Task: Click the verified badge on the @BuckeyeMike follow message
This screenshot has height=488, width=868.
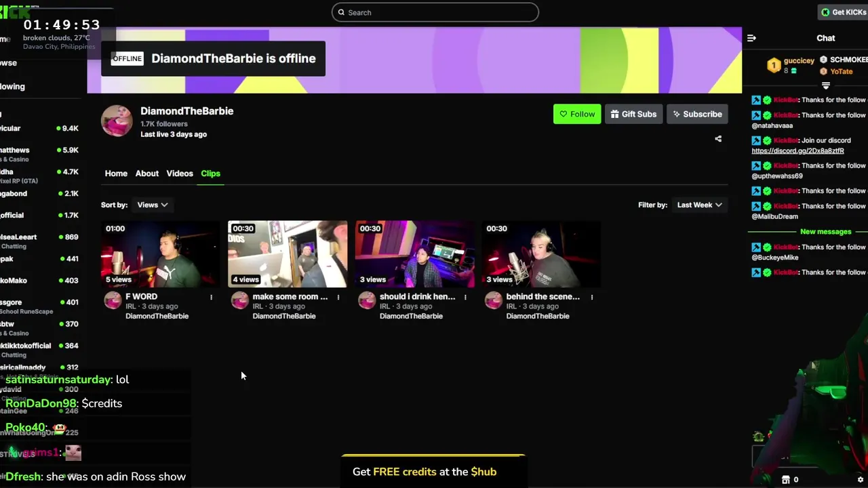Action: coord(767,247)
